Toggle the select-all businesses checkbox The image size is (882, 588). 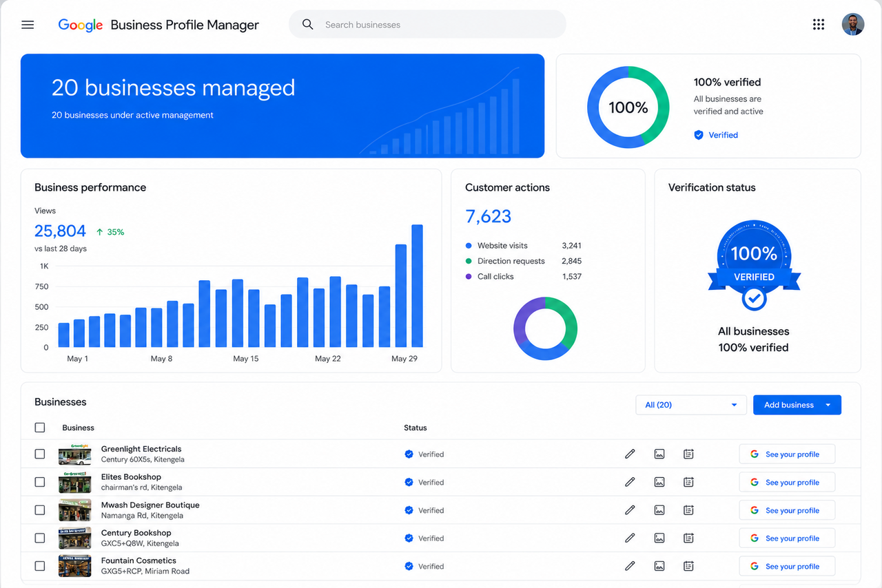(x=40, y=428)
